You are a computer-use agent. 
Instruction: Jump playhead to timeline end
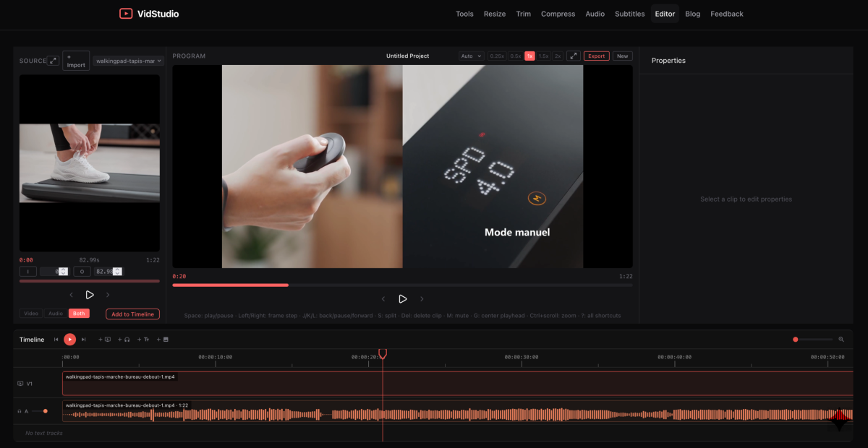(84, 340)
